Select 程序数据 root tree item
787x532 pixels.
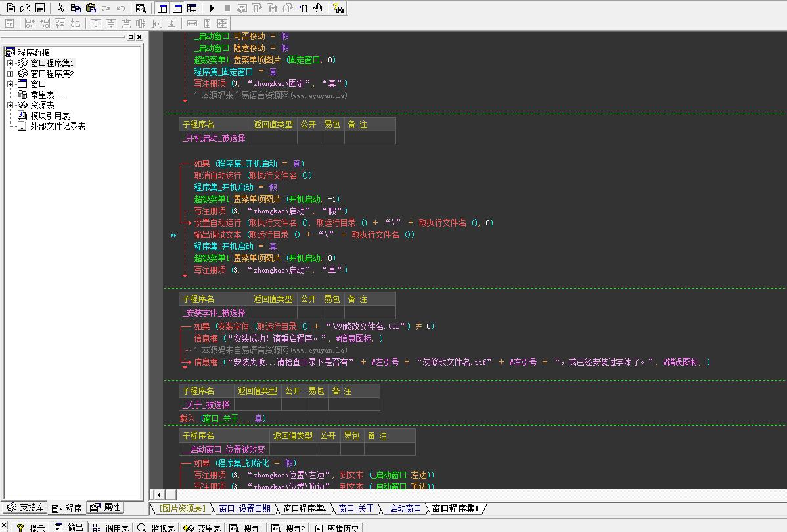34,53
